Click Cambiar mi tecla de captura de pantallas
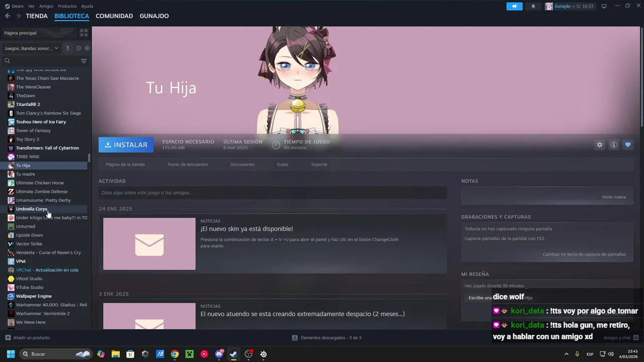Image resolution: width=644 pixels, height=362 pixels. [x=584, y=254]
